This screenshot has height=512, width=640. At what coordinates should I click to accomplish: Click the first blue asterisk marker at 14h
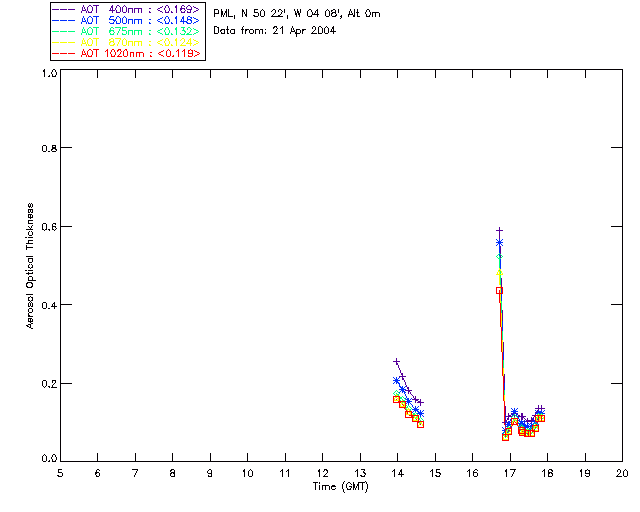(396, 381)
